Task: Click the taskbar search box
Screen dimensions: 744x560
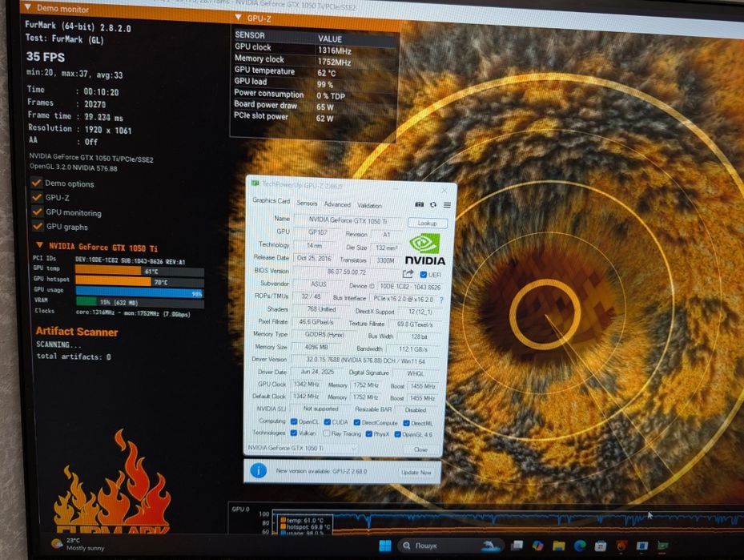Action: pos(451,546)
